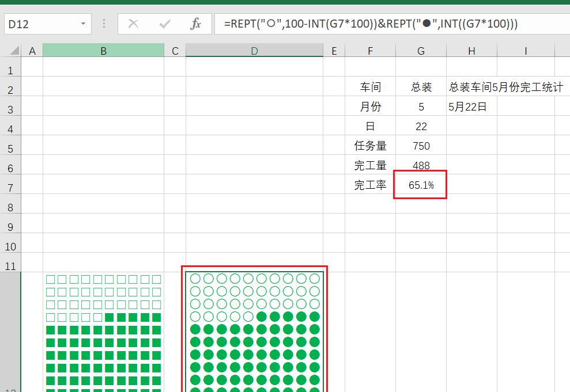Click cell with value 750
The width and height of the screenshot is (570, 392).
(x=421, y=145)
